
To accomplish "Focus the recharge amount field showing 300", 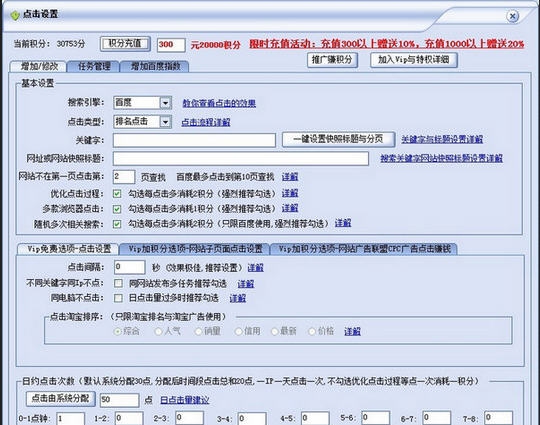I will pos(171,45).
